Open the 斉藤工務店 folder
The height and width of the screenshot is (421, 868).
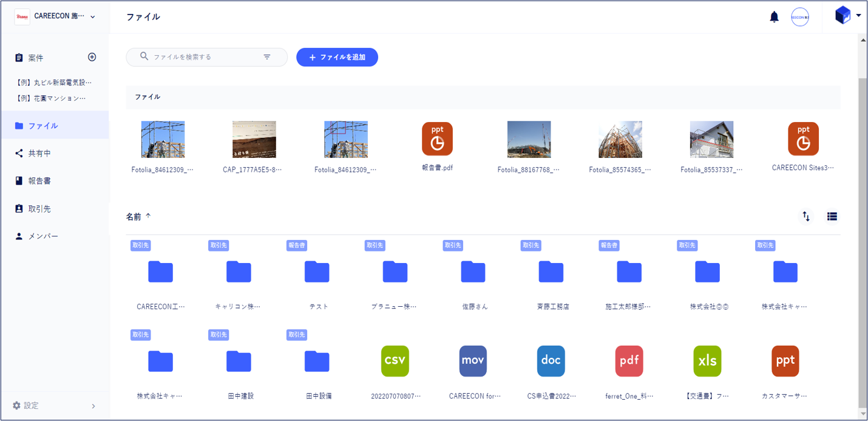551,272
